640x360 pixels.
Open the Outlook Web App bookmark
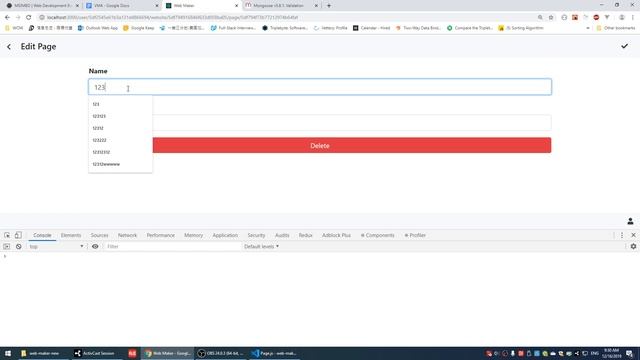tap(98, 28)
